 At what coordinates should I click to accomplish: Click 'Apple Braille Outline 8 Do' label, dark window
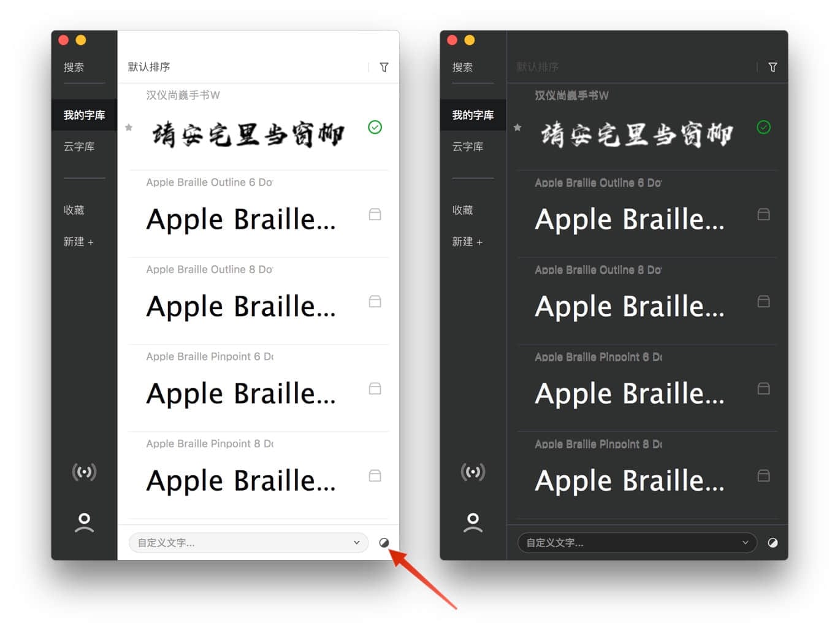[x=598, y=269]
